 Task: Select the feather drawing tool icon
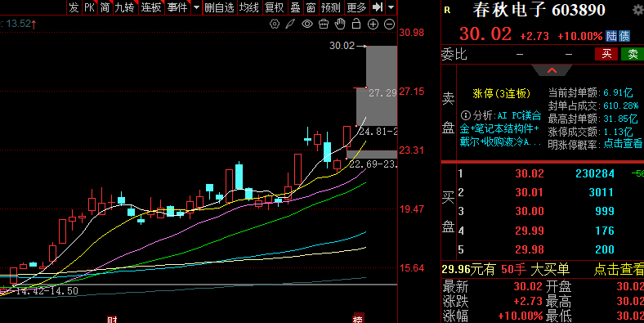tap(290, 24)
